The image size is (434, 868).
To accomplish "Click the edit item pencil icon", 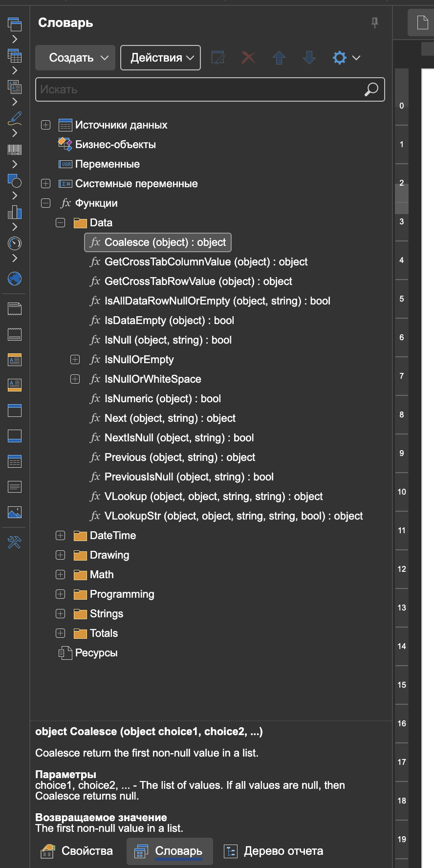I will pos(218,58).
